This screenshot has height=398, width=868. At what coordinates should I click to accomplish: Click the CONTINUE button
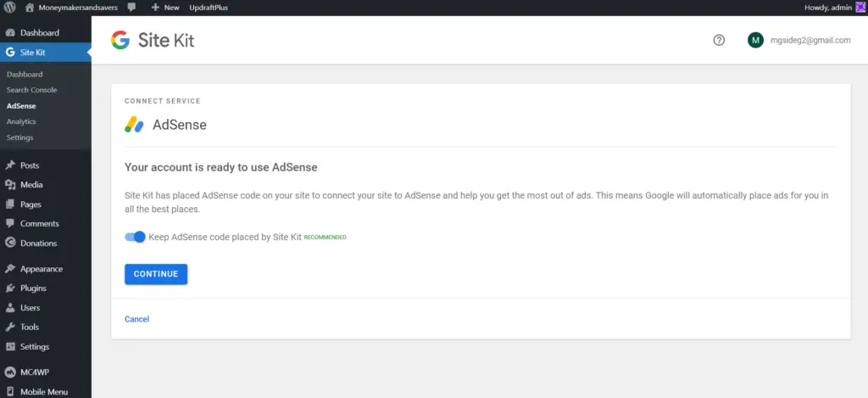(156, 274)
